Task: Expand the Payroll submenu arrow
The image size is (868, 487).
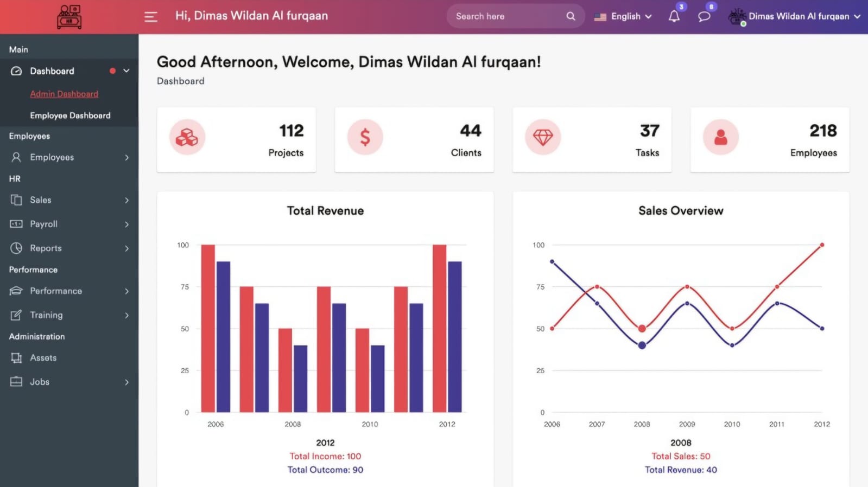Action: pyautogui.click(x=127, y=224)
